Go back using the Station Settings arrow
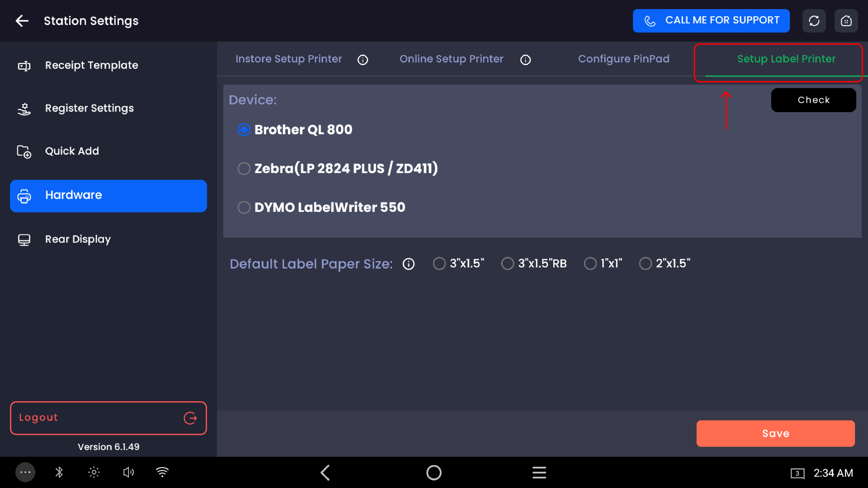This screenshot has width=868, height=488. [22, 21]
